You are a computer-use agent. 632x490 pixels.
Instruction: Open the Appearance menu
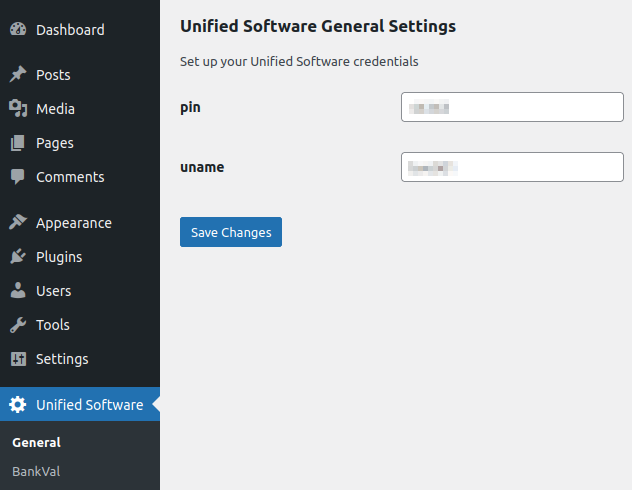point(74,223)
